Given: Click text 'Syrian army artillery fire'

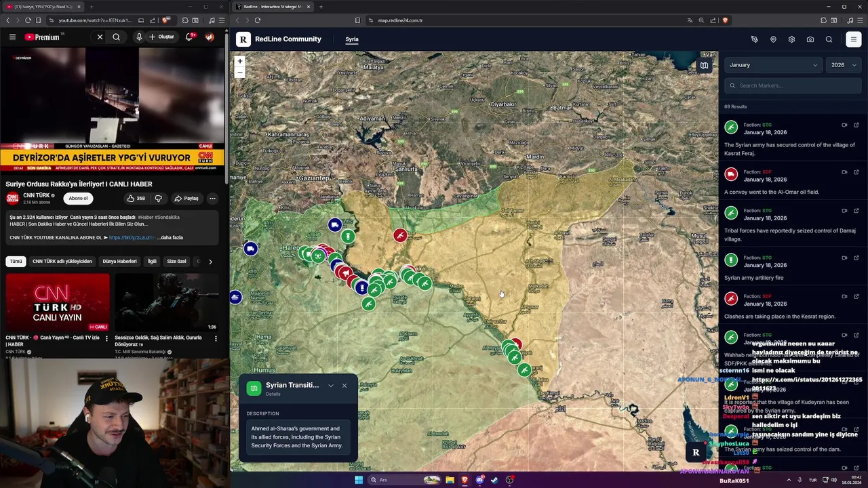Looking at the screenshot, I should 753,278.
